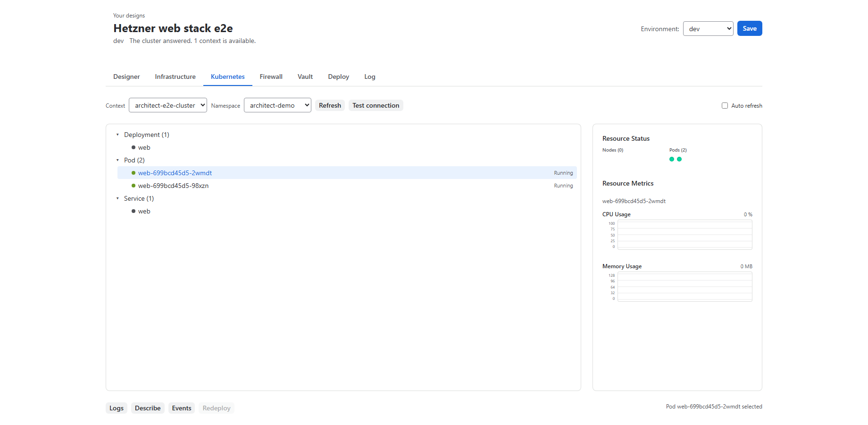Click the Your designs breadcrumb link
Screen dimensions: 868x425
[x=129, y=16]
